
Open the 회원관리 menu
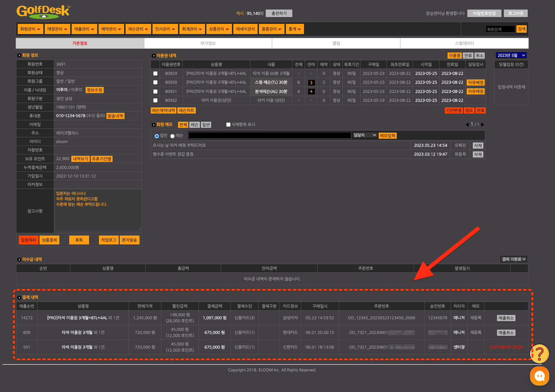coord(30,29)
